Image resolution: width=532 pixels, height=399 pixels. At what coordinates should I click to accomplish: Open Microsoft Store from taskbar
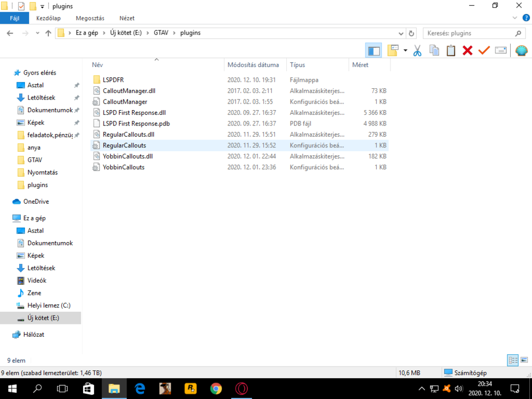[x=88, y=388]
